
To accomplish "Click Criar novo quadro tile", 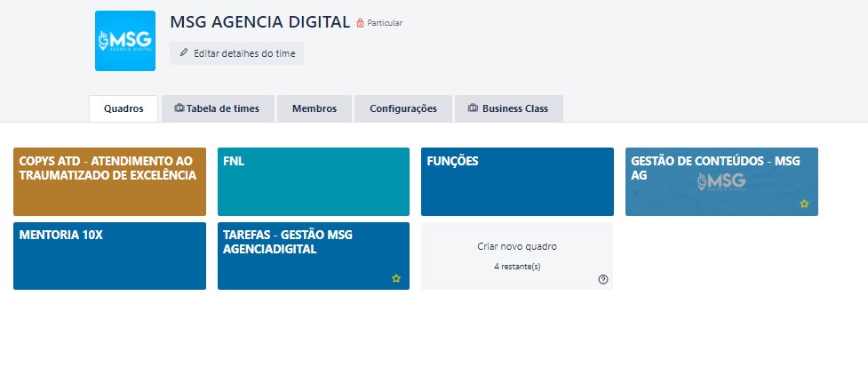I will 517,256.
